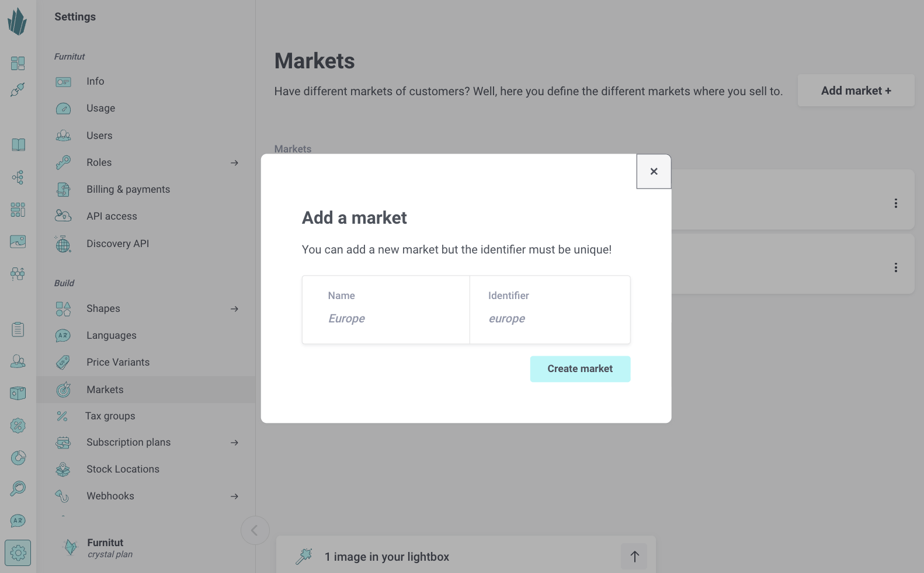This screenshot has height=573, width=924.
Task: Open the catalogue book icon in left rail
Action: pos(18,145)
